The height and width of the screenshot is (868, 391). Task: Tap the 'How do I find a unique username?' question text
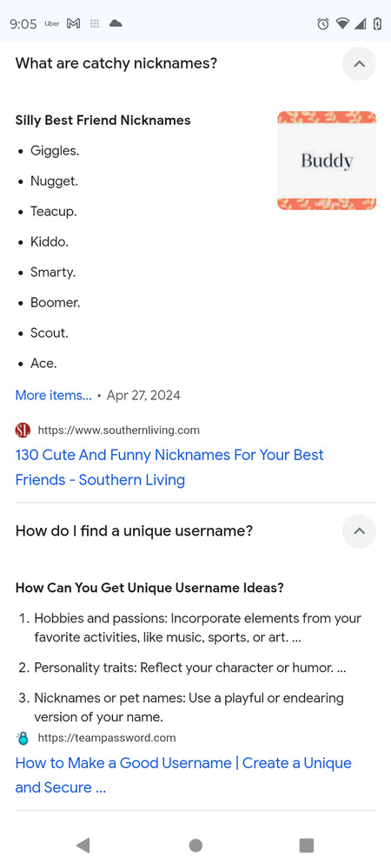134,531
